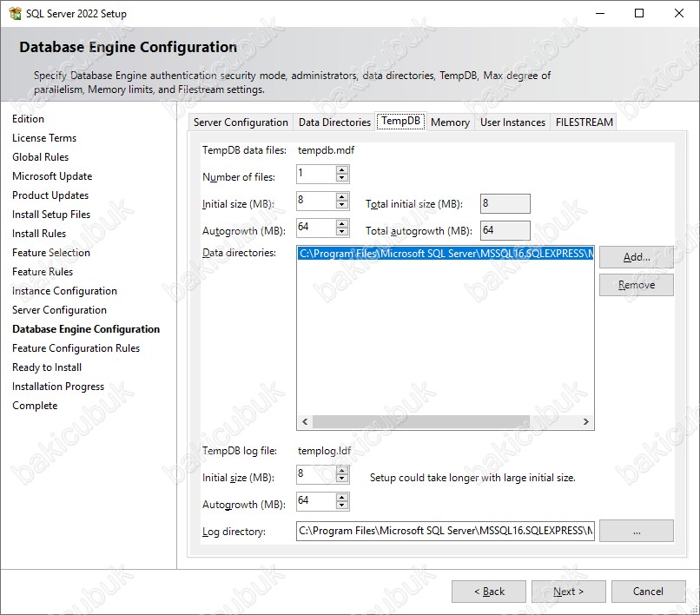Click Feature Configuration Rules step
Viewport: 700px width, 615px height.
point(76,348)
